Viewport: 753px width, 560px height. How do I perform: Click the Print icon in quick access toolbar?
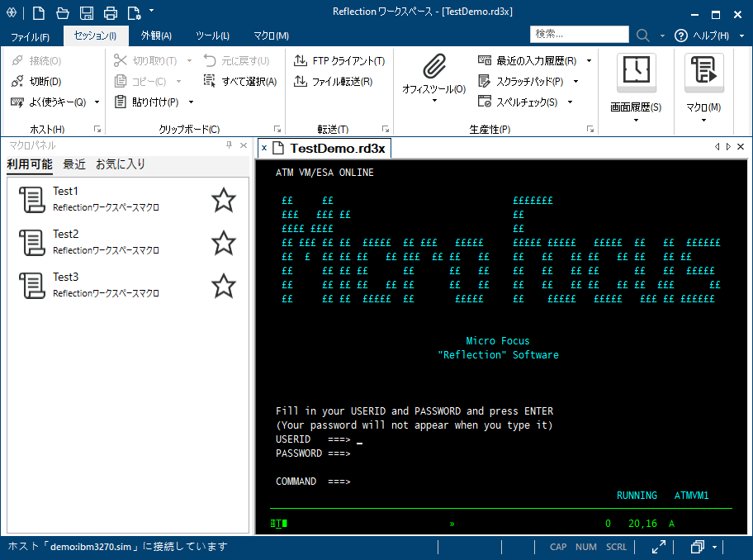click(x=111, y=13)
